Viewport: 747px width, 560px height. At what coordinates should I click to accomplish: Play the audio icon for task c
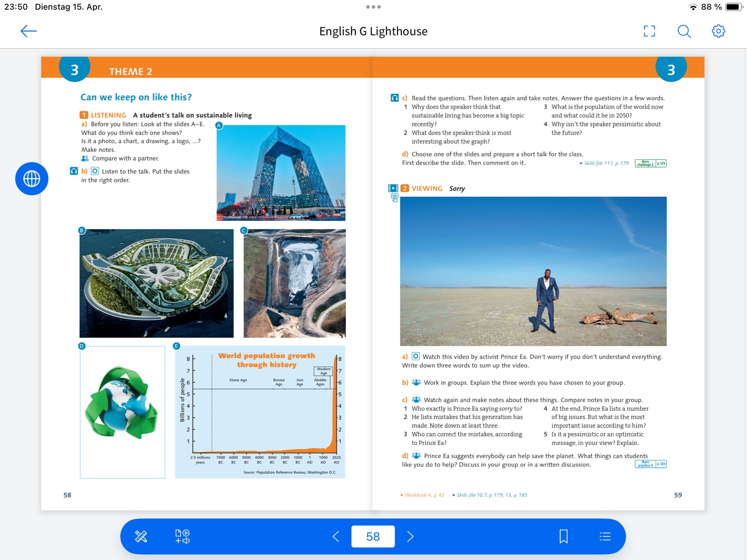tap(395, 98)
